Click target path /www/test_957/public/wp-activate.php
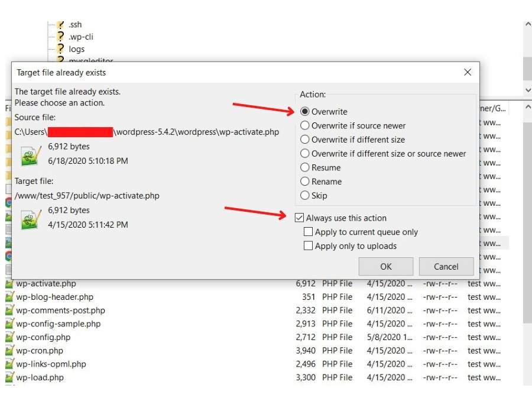Viewport: 532px width, 414px height. tap(87, 196)
